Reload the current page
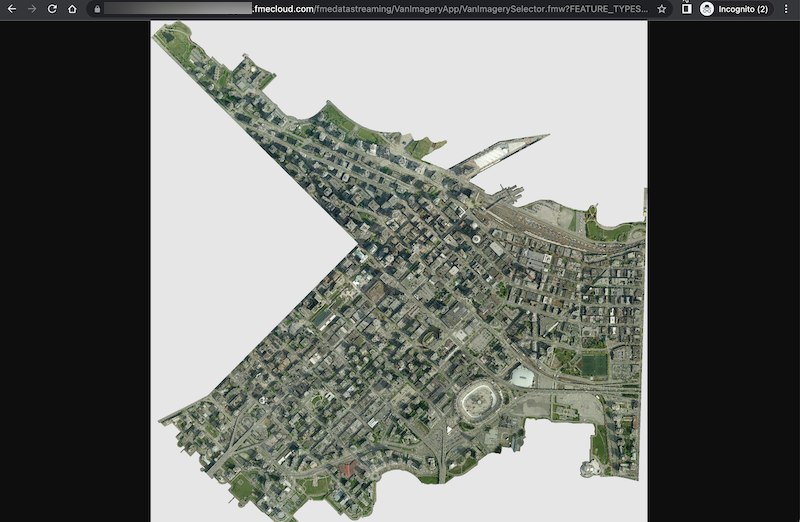The image size is (800, 522). click(x=52, y=9)
